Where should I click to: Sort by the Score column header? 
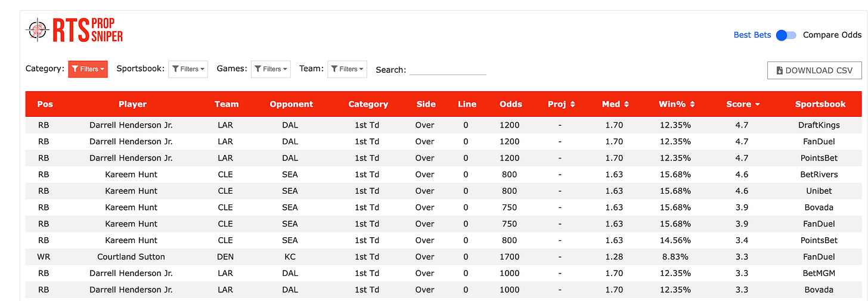pyautogui.click(x=743, y=104)
